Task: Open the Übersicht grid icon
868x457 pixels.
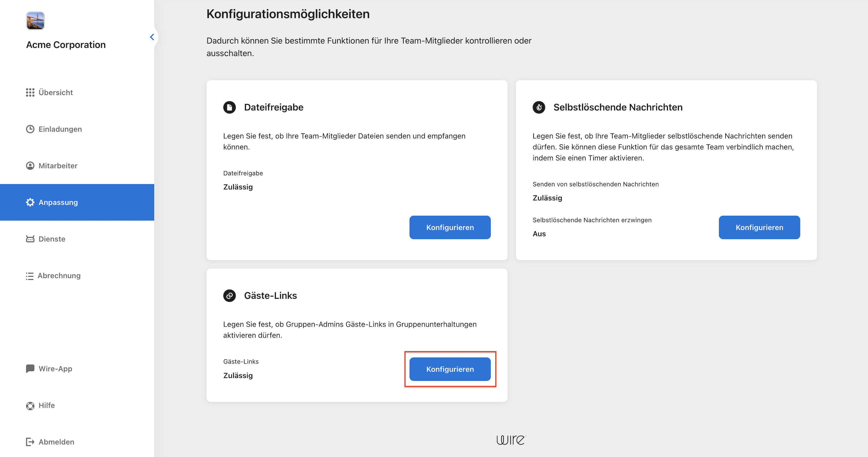Action: tap(30, 92)
